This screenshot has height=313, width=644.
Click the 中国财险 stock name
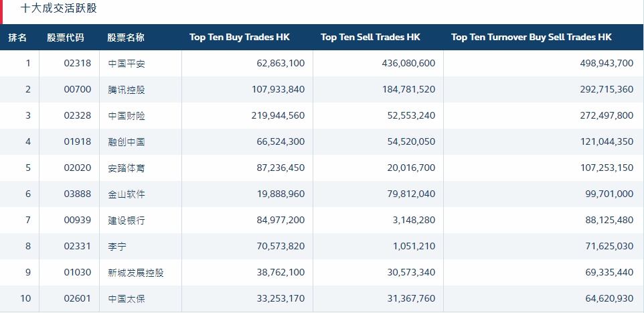(127, 116)
